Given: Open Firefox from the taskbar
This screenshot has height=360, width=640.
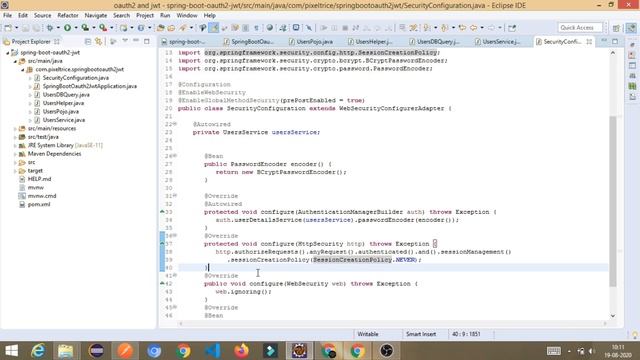Looking at the screenshot, I should coord(241,351).
